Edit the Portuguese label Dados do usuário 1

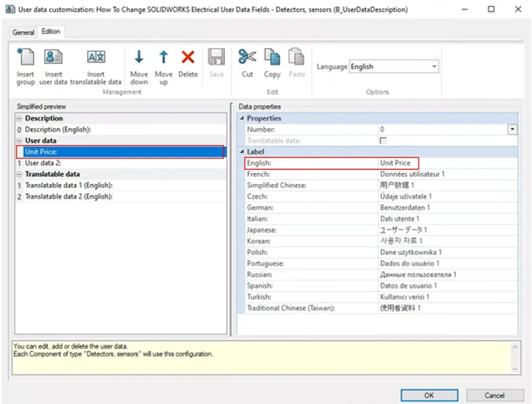(x=447, y=263)
